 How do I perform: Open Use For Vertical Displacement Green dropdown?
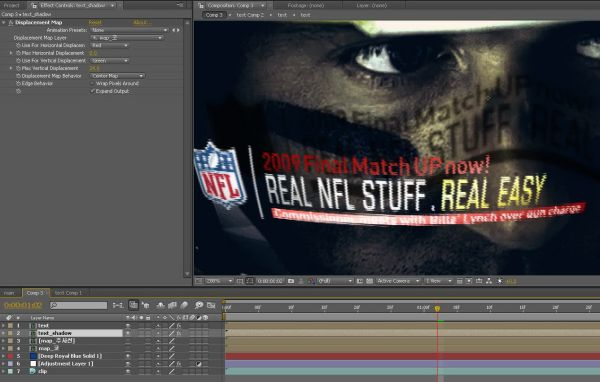(x=109, y=60)
